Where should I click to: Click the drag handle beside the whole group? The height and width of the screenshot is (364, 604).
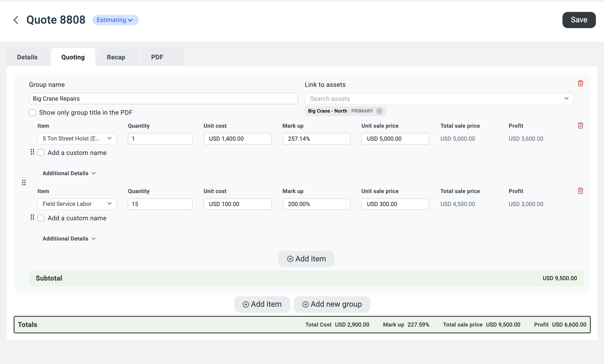pyautogui.click(x=24, y=183)
